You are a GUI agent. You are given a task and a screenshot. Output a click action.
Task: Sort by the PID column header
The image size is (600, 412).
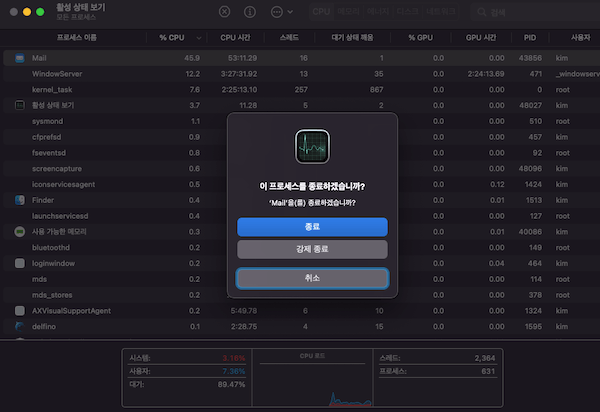[x=530, y=37]
